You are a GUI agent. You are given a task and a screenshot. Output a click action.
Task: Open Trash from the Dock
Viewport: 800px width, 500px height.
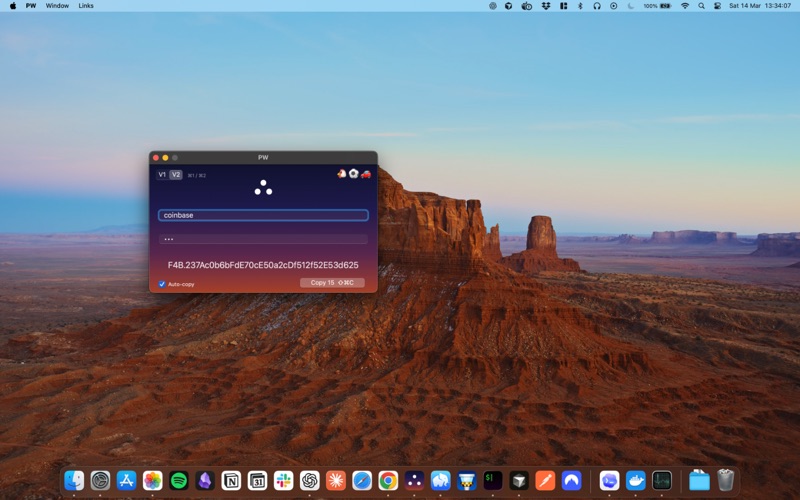pos(726,480)
